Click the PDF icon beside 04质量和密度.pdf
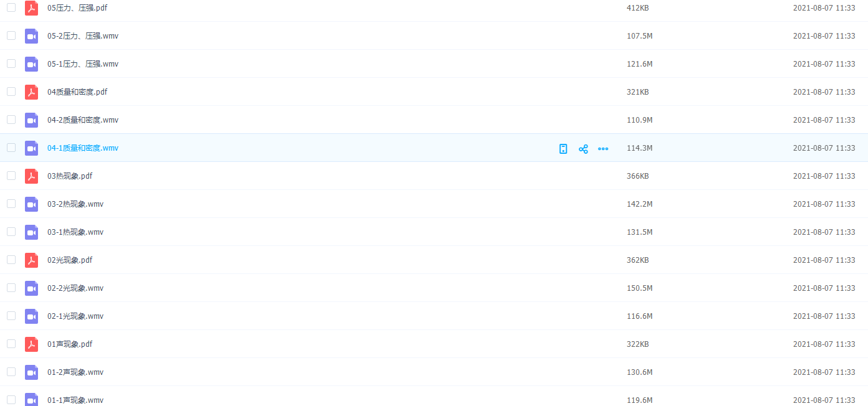The image size is (868, 406). [31, 92]
